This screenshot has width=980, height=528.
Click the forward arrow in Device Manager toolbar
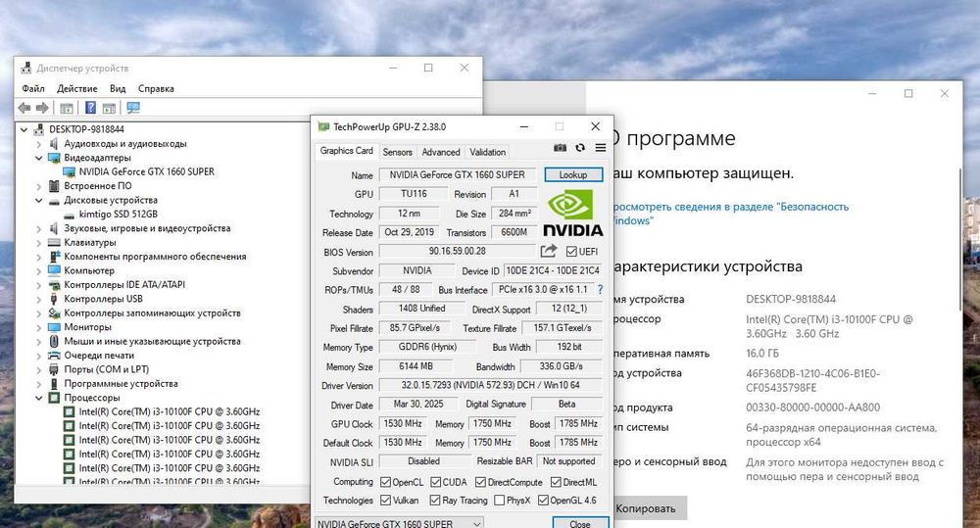(42, 108)
